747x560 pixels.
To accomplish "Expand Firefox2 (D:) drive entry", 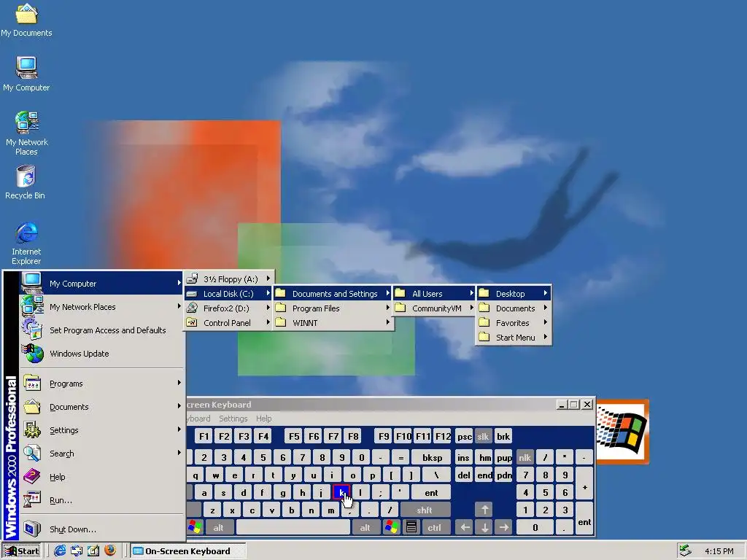I will [228, 308].
